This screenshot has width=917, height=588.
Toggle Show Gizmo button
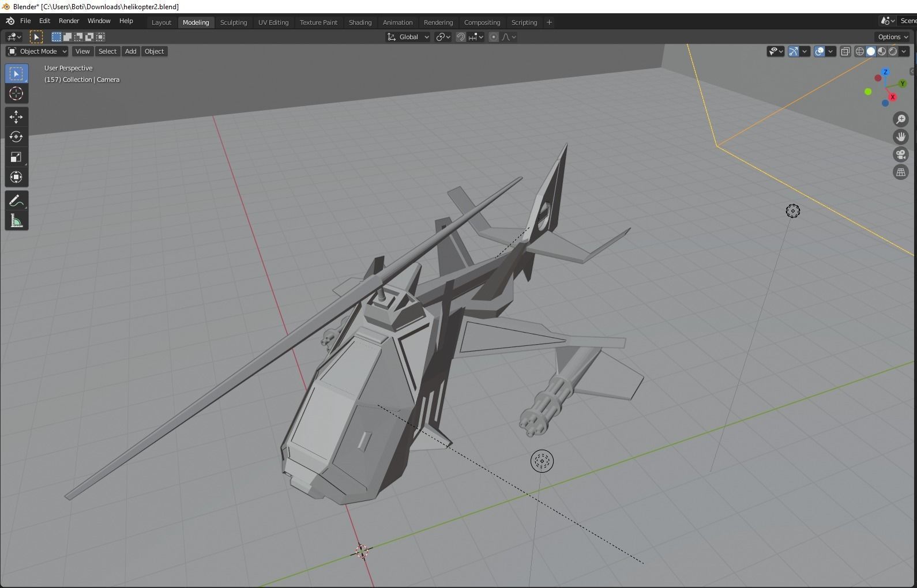[794, 51]
